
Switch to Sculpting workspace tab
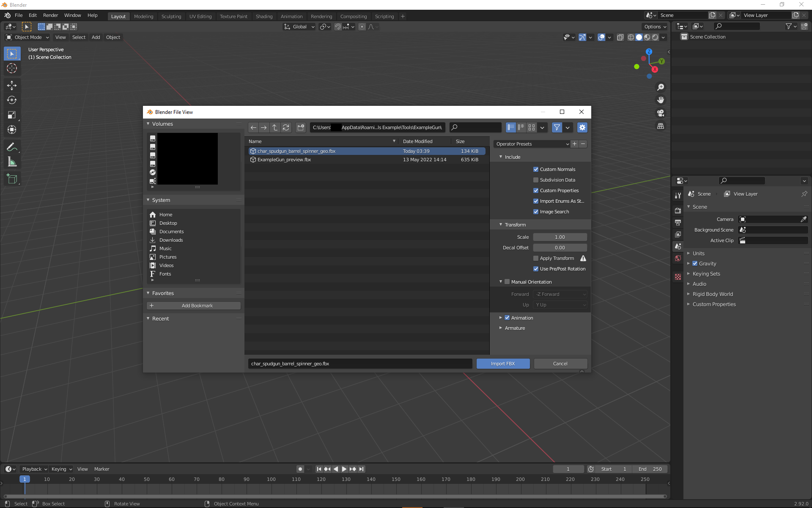(171, 17)
